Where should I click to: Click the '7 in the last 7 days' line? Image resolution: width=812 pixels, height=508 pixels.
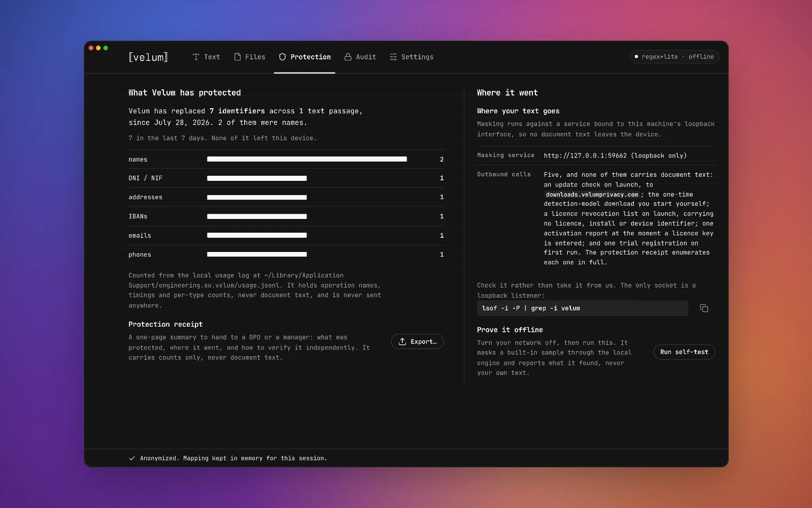[222, 138]
